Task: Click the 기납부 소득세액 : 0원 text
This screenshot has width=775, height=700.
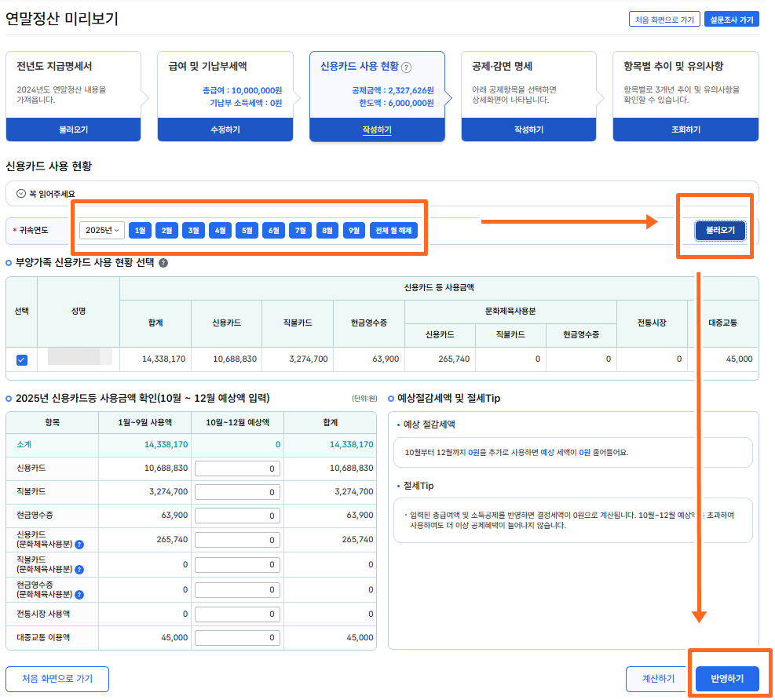Action: [x=246, y=103]
